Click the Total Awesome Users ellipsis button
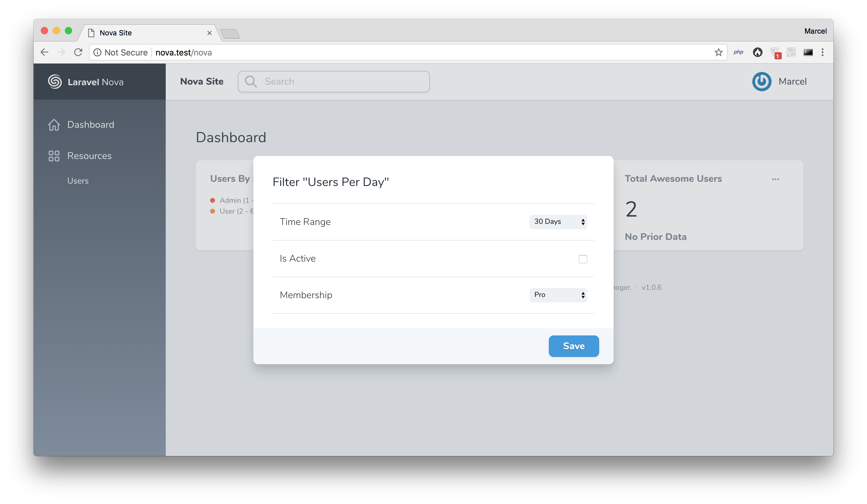The width and height of the screenshot is (867, 504). [x=776, y=178]
